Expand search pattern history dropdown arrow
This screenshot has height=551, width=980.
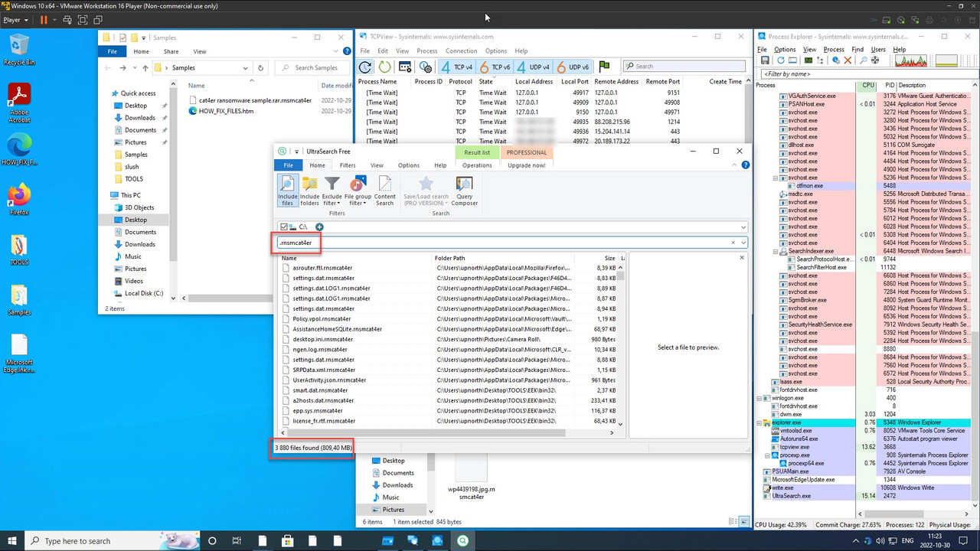[743, 243]
